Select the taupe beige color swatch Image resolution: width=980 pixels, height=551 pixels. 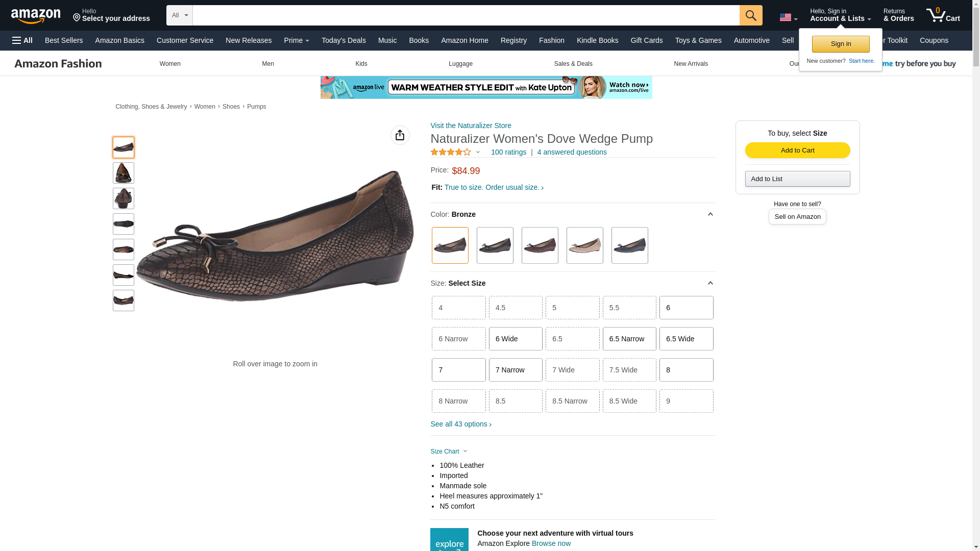584,245
